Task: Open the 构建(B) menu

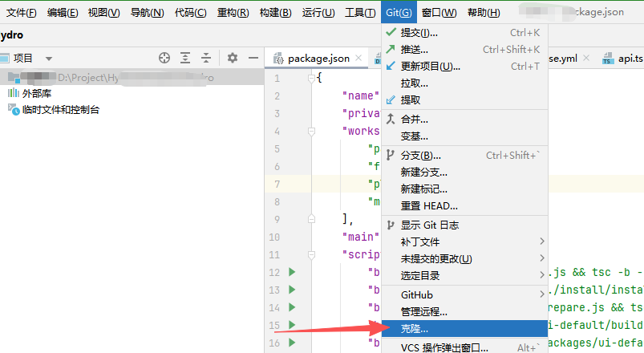Action: [x=276, y=13]
